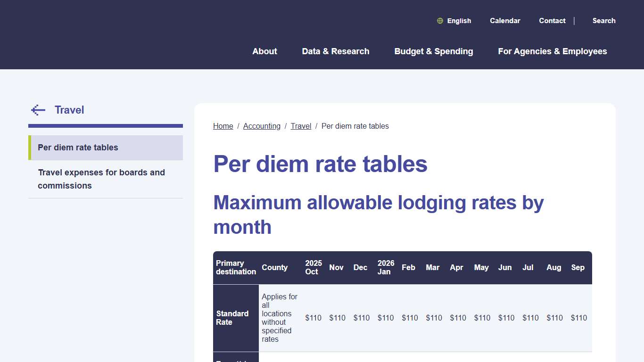The width and height of the screenshot is (644, 362).
Task: Click the 2026 Jan column header
Action: [x=385, y=267]
